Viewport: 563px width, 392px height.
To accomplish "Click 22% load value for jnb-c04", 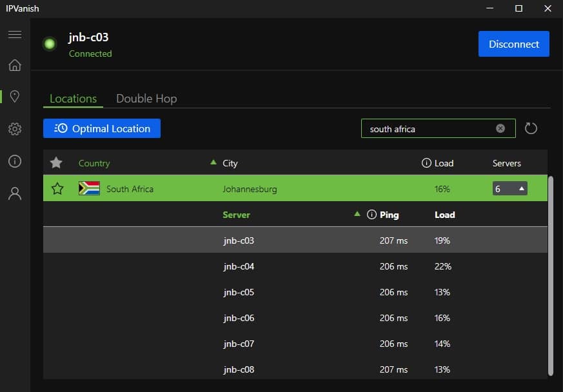I will tap(442, 266).
